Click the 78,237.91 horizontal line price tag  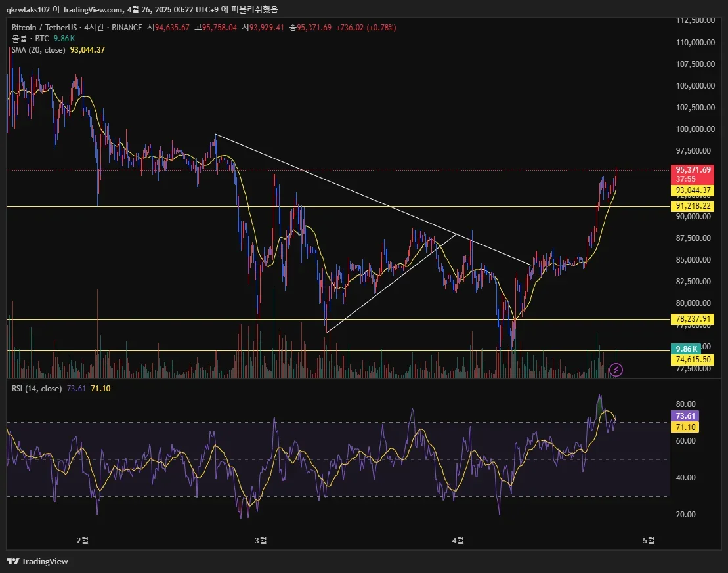coord(693,319)
